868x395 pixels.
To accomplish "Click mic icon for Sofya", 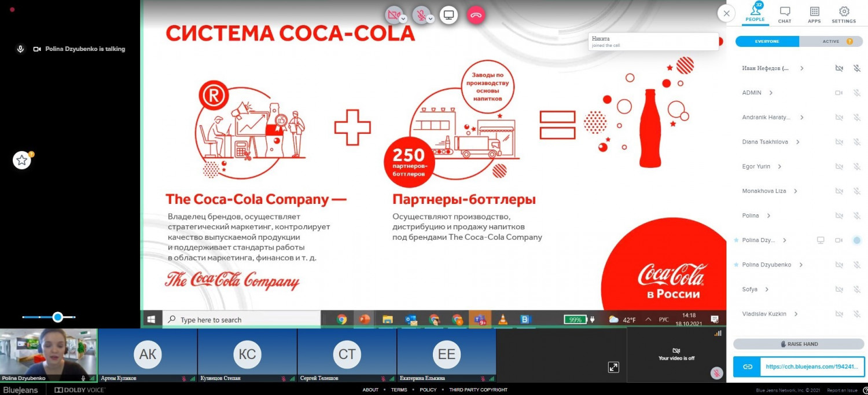I will (x=857, y=289).
